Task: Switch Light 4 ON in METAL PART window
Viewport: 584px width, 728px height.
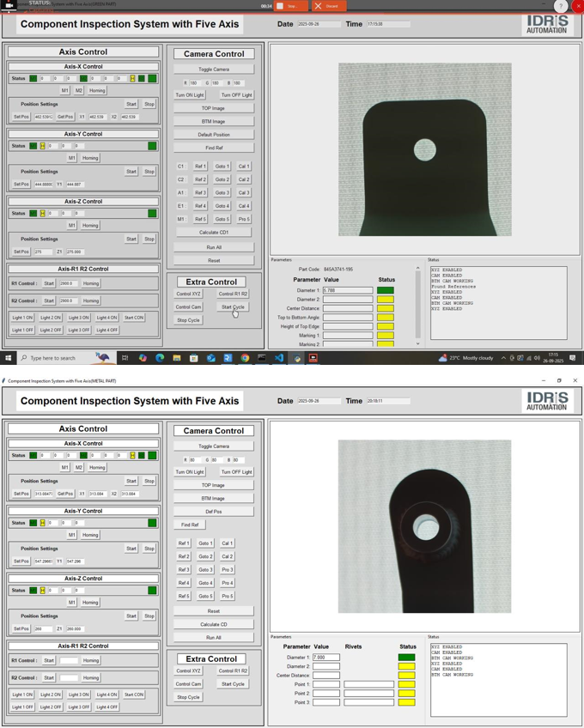Action: [x=106, y=695]
